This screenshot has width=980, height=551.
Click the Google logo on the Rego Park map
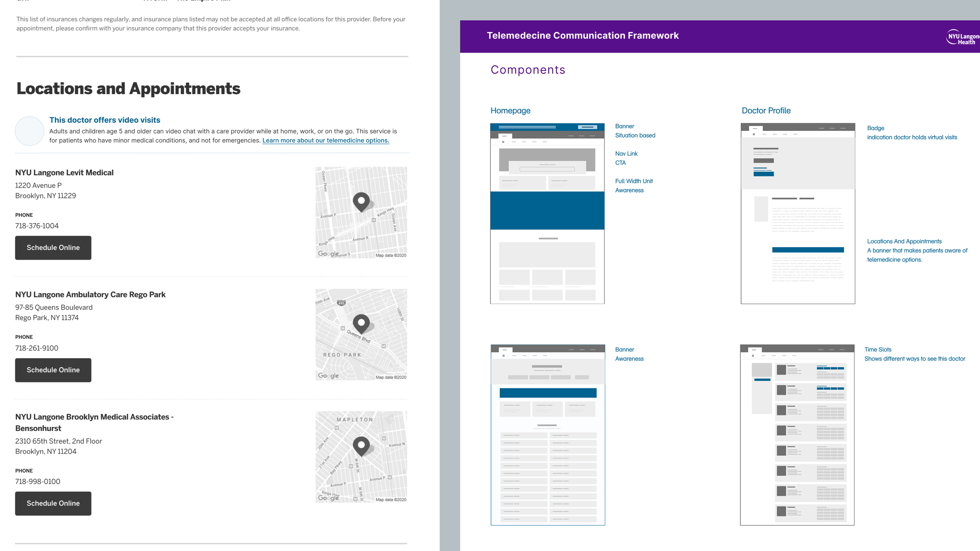328,375
